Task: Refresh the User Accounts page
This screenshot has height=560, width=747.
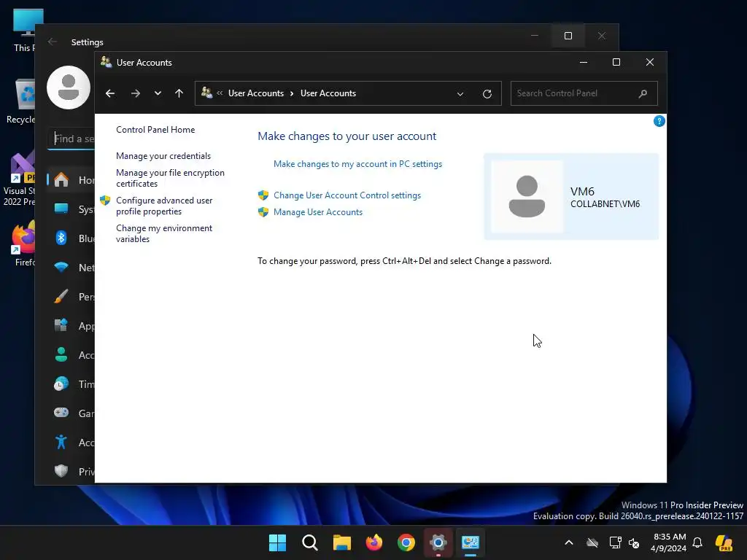Action: pyautogui.click(x=487, y=94)
